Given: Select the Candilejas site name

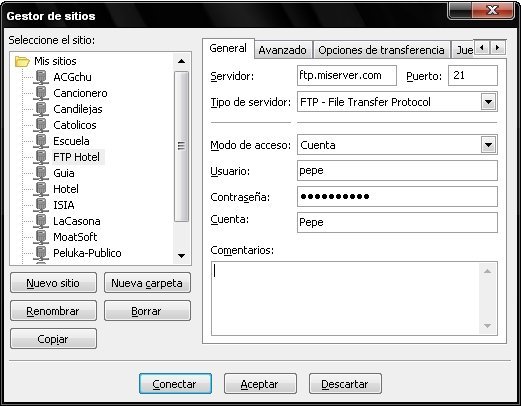Looking at the screenshot, I should 78,109.
